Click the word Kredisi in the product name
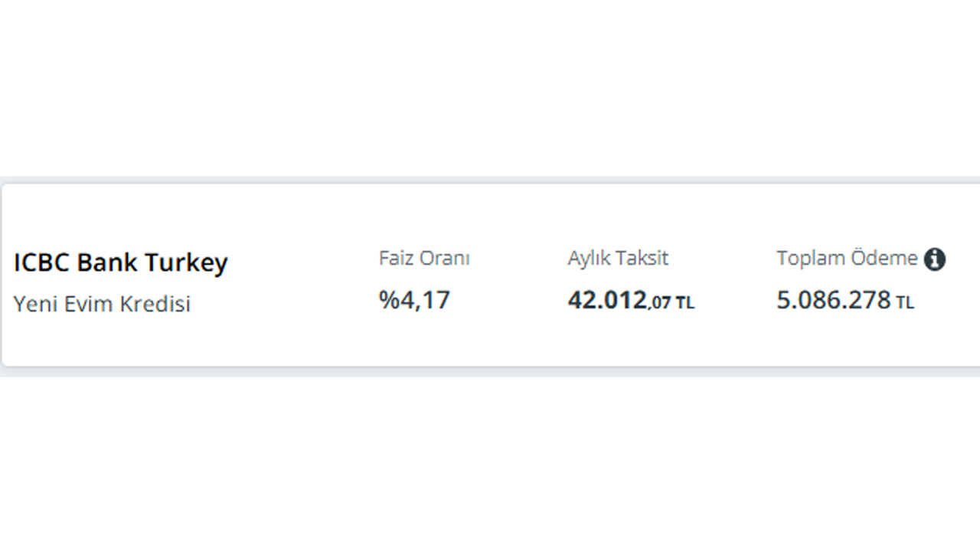The image size is (980, 551). tap(158, 304)
